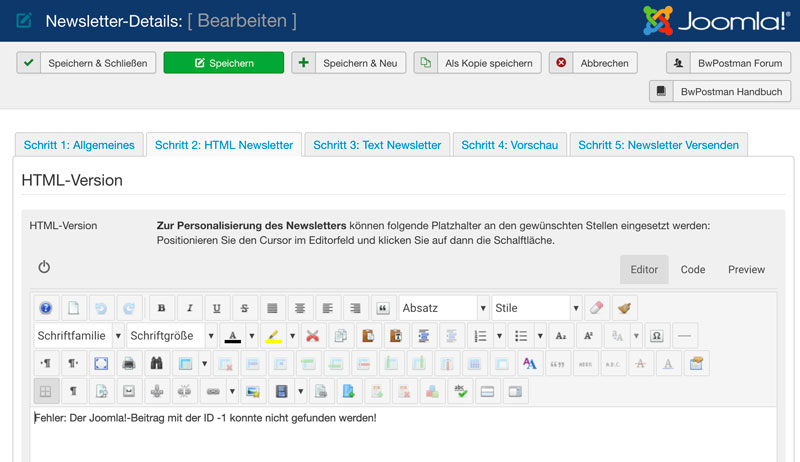Insert horizontal rule with the line icon

click(686, 336)
